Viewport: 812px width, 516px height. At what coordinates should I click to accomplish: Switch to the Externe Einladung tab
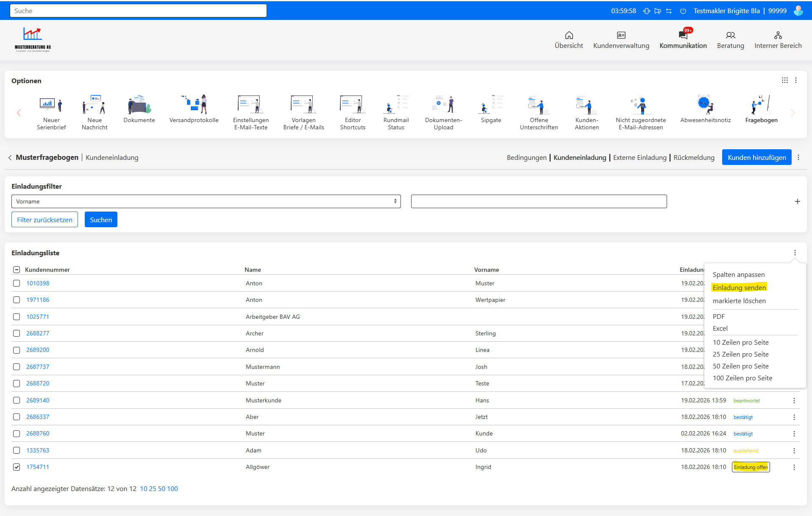[x=640, y=157]
